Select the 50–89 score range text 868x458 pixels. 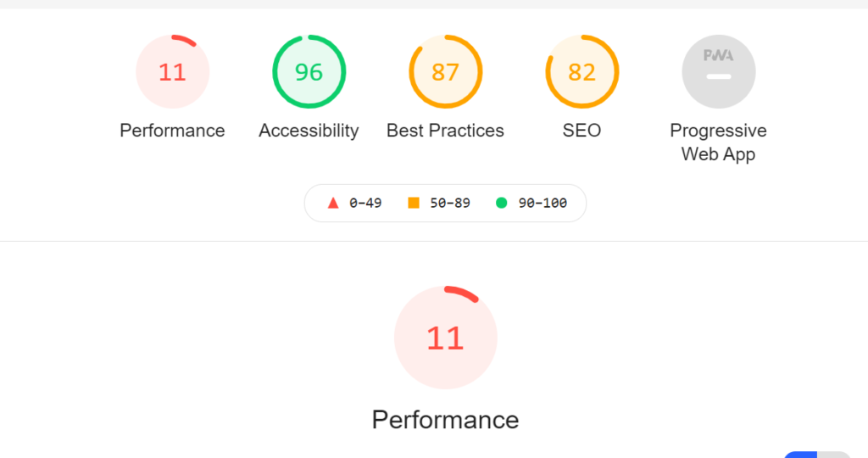450,204
